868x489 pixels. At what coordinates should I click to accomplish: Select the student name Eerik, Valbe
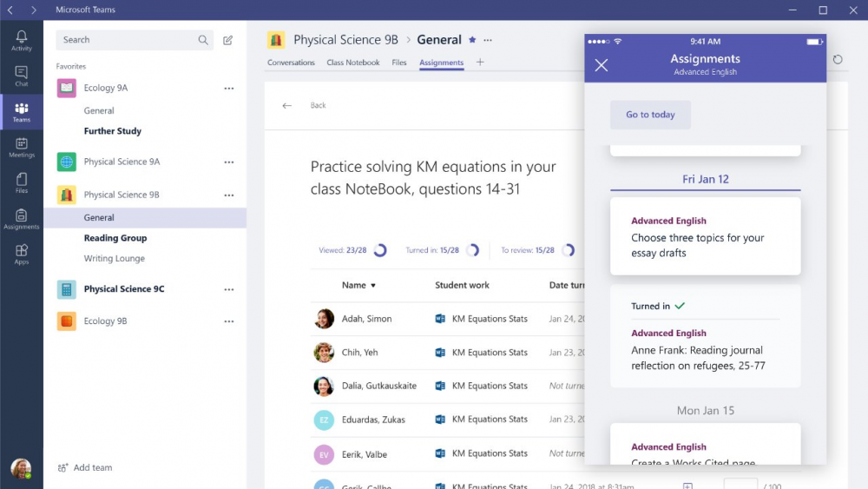coord(365,454)
